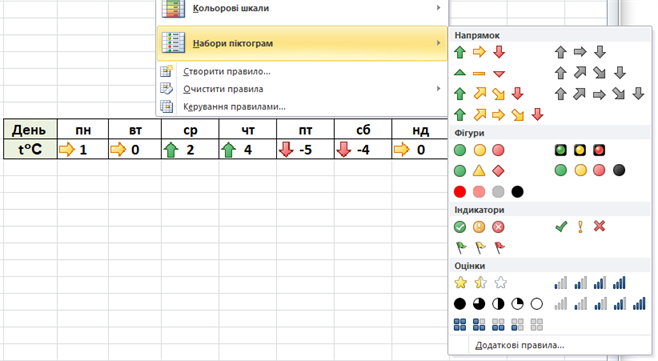The image size is (658, 361).
Task: Select the five signal bars rating set
Action: [600, 303]
